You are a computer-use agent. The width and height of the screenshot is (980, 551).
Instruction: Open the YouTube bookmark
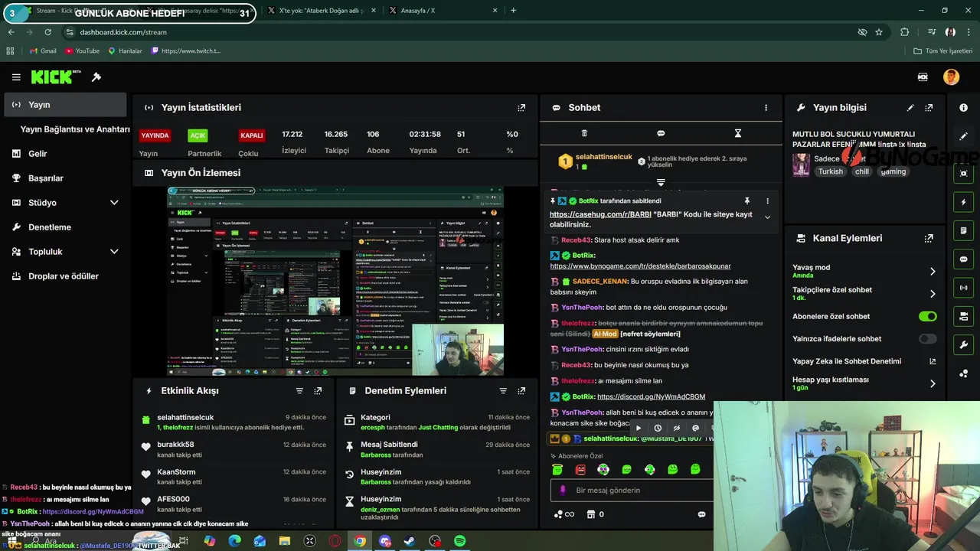83,51
